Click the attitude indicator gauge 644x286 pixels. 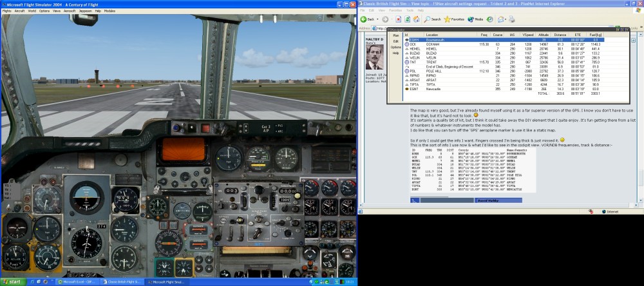point(87,197)
